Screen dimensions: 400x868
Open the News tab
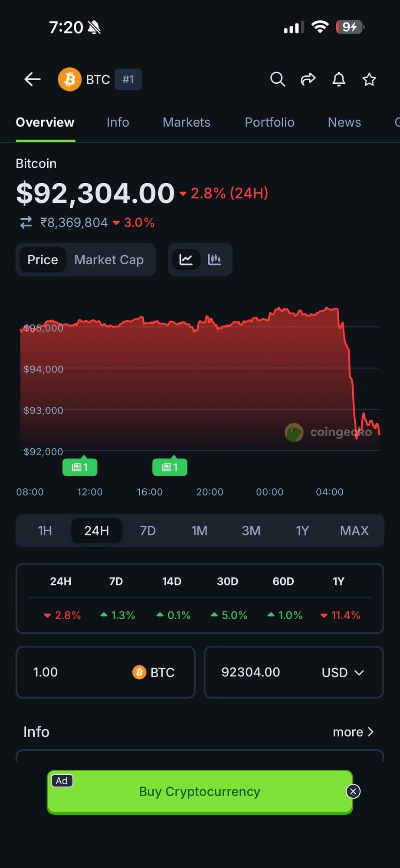(x=344, y=122)
